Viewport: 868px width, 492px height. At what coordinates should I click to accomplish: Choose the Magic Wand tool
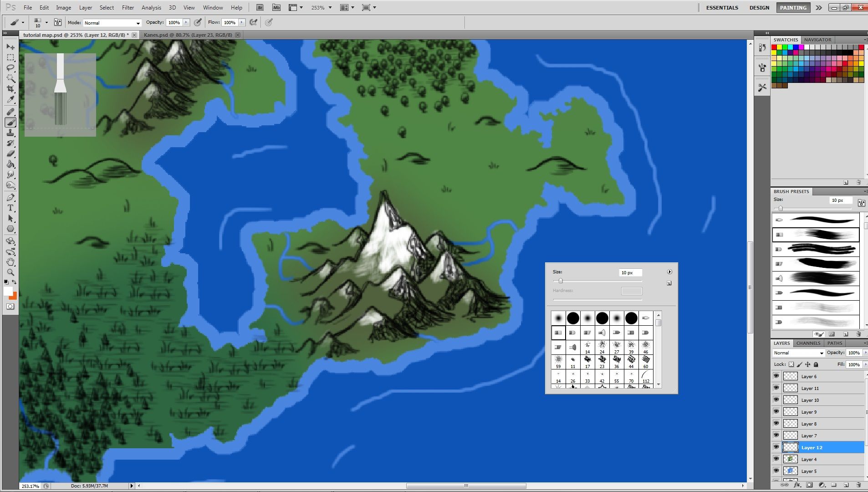coord(10,78)
